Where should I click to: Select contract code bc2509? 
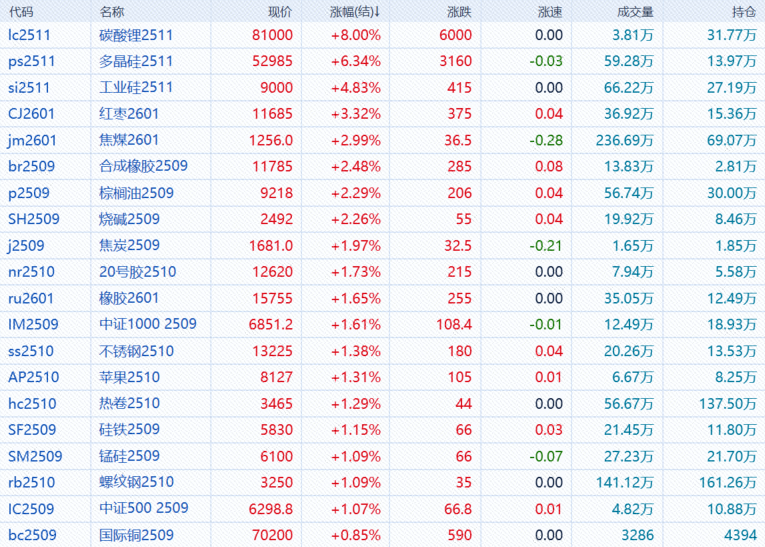point(30,535)
